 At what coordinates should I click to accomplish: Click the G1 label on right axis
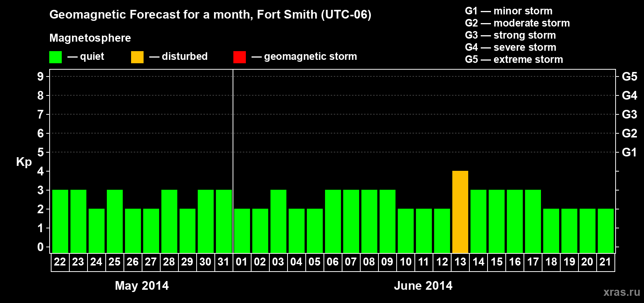tap(630, 152)
